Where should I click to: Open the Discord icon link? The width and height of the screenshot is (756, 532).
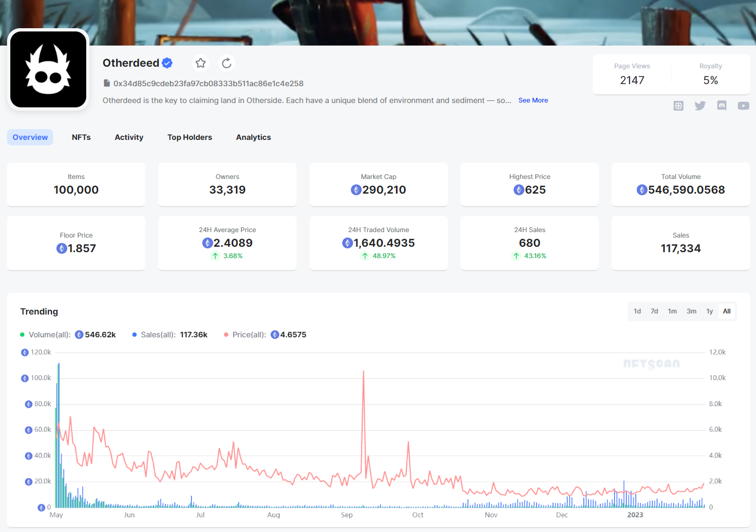[722, 106]
